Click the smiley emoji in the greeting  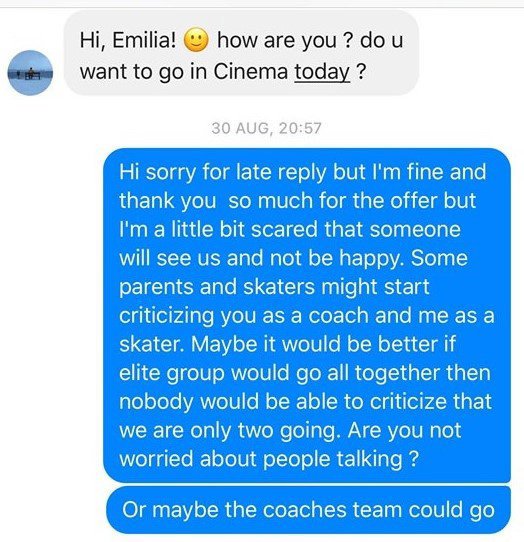[196, 40]
